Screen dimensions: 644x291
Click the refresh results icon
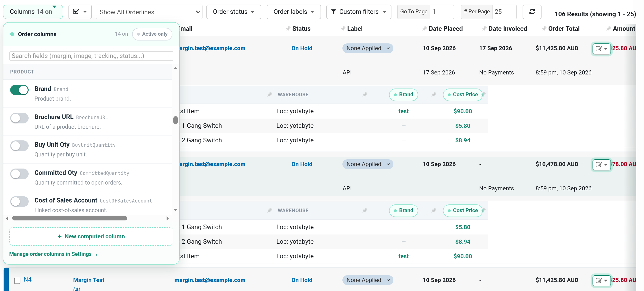[x=532, y=12]
